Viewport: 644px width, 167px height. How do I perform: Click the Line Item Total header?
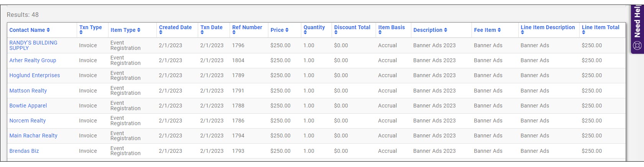[600, 28]
